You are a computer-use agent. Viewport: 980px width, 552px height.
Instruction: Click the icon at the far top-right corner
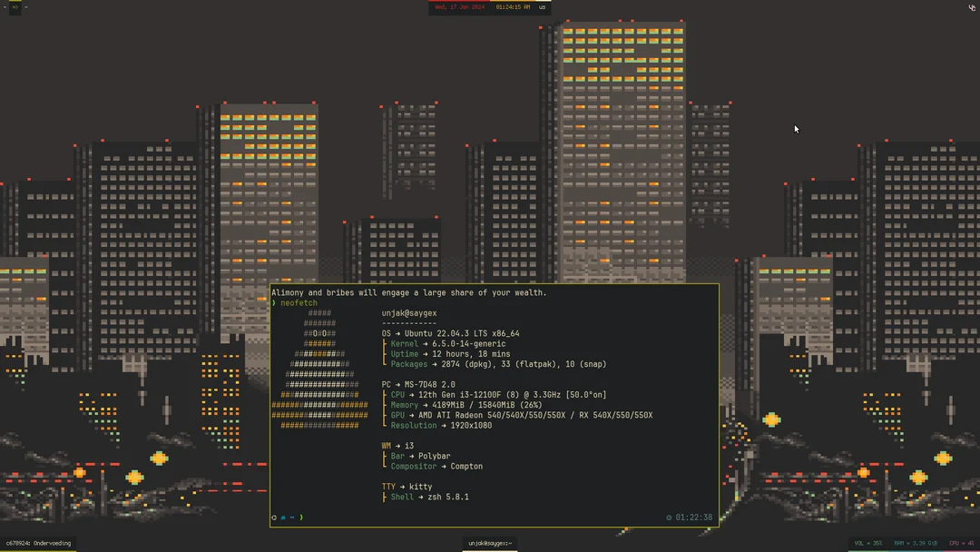tap(972, 6)
